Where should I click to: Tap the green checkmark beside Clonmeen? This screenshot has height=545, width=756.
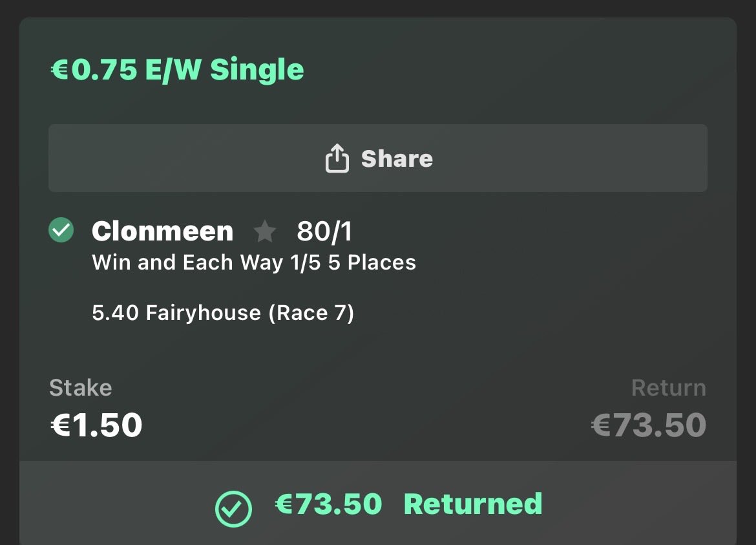[61, 230]
